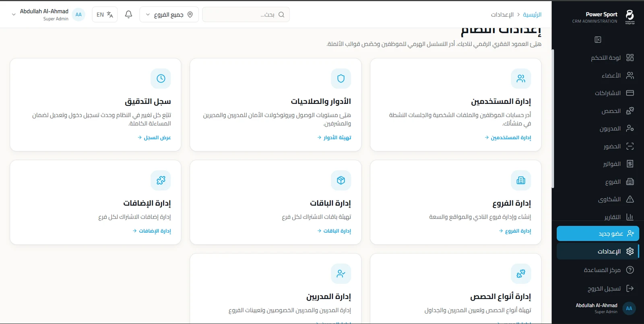Click the AA avatar in the top bar
The height and width of the screenshot is (324, 644).
point(78,14)
